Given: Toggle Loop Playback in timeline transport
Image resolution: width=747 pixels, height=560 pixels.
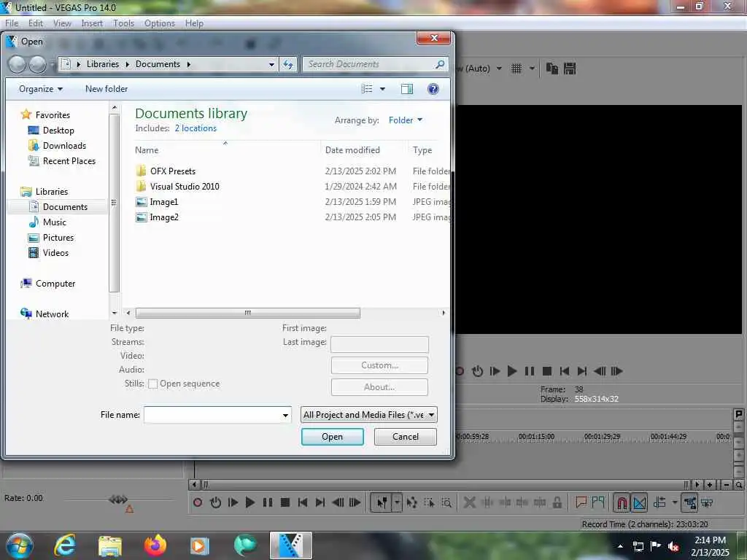Looking at the screenshot, I should 215,502.
